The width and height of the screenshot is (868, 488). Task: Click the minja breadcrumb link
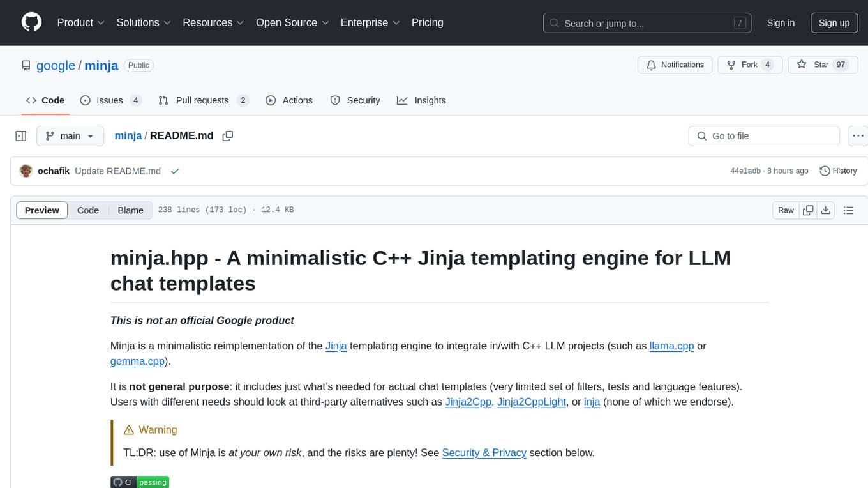(x=128, y=135)
